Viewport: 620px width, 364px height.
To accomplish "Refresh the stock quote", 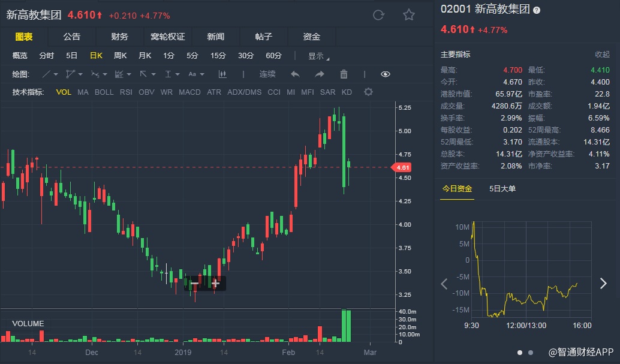I will (x=378, y=15).
